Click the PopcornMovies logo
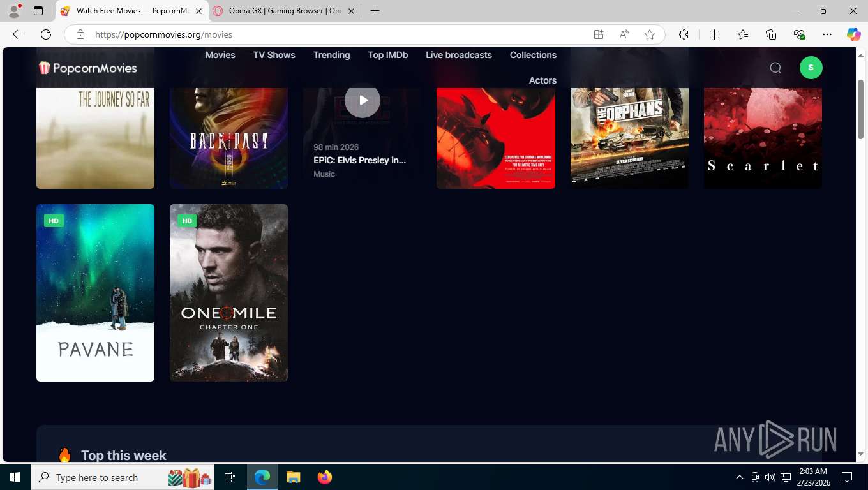The height and width of the screenshot is (490, 868). 88,68
